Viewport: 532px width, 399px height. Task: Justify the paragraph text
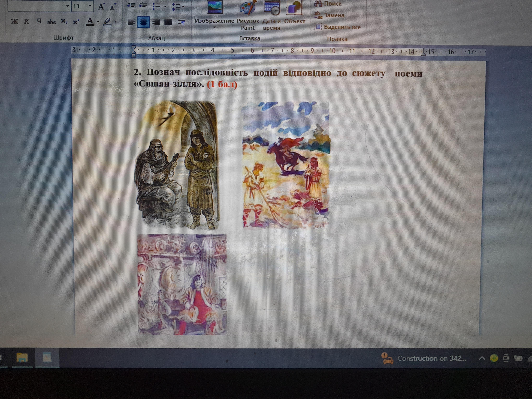(x=168, y=22)
